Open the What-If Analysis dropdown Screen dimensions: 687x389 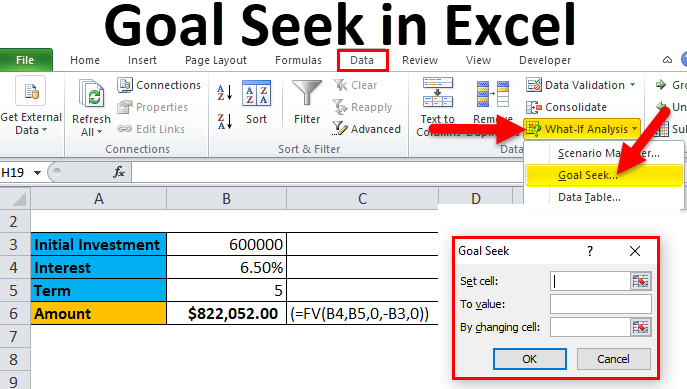[582, 129]
